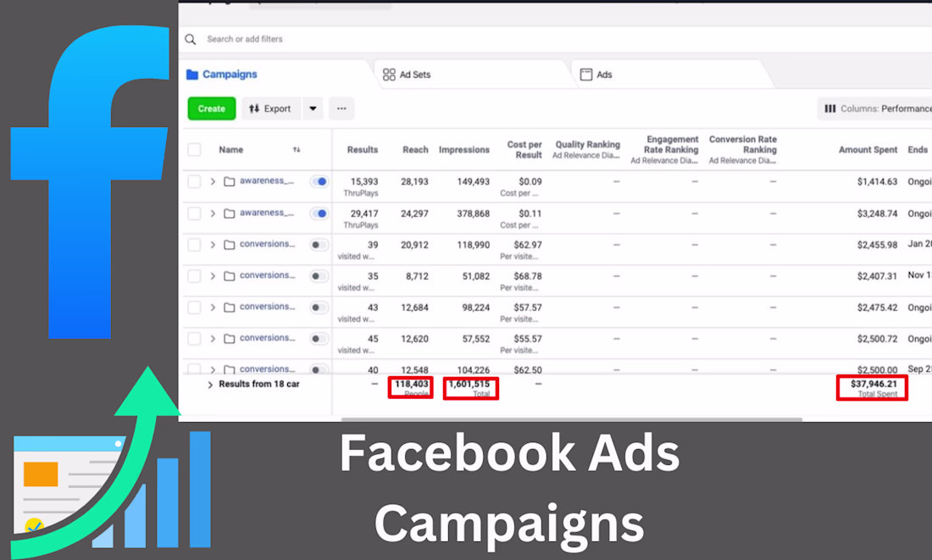Viewport: 932px width, 560px height.
Task: Open the conversions campaign link costing $68.78
Action: pos(268,275)
